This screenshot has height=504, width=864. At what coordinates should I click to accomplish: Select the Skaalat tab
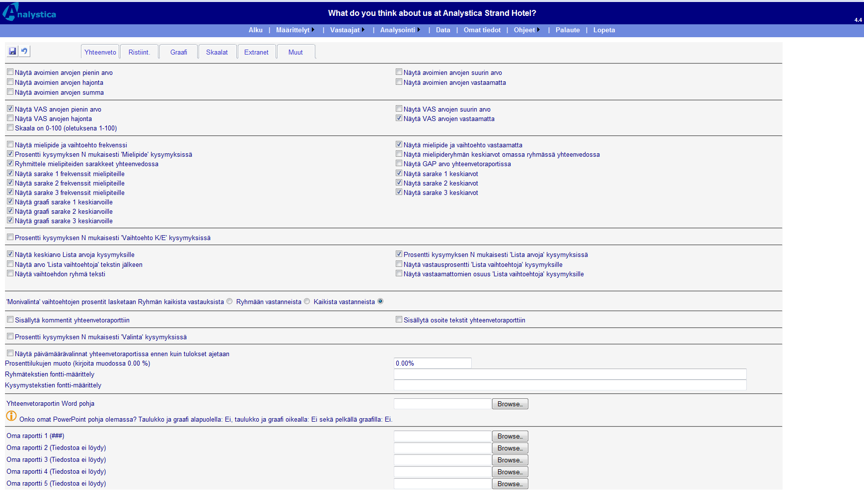[217, 52]
